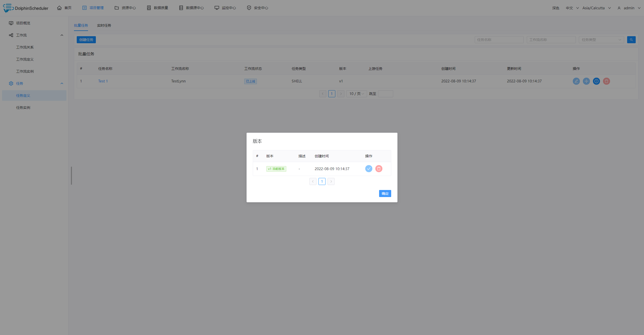This screenshot has width=644, height=335.
Task: Open the Asia/Calcutta timezone dropdown
Action: tap(596, 8)
